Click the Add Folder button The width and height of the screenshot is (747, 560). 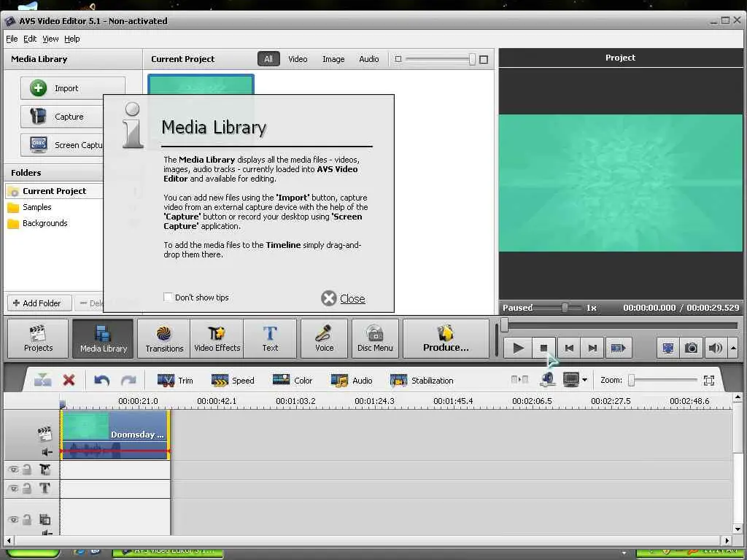click(39, 303)
